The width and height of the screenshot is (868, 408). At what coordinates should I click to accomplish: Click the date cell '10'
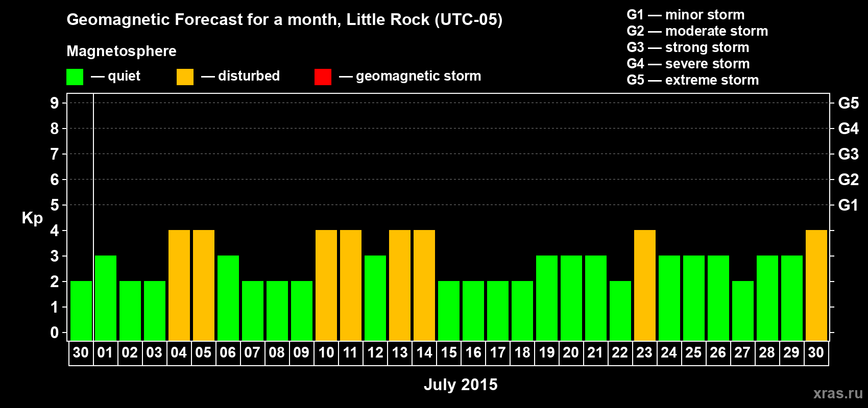tap(326, 353)
